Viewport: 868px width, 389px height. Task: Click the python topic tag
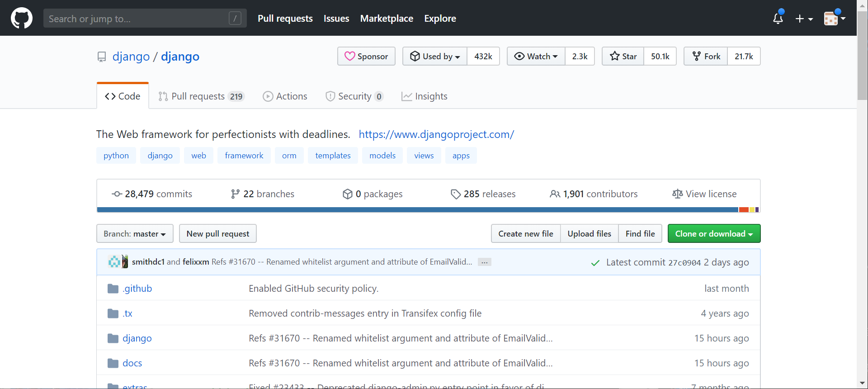[116, 156]
